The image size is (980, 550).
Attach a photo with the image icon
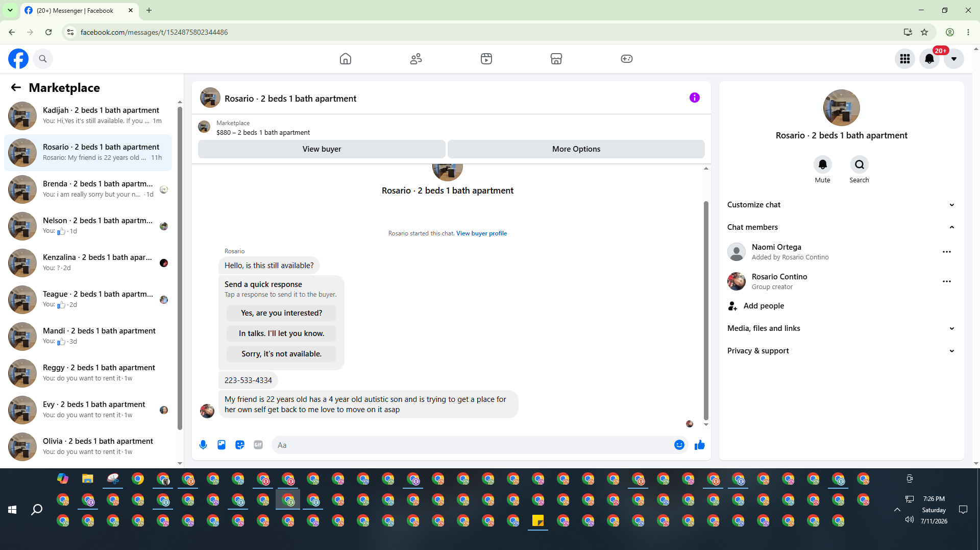[x=222, y=445]
